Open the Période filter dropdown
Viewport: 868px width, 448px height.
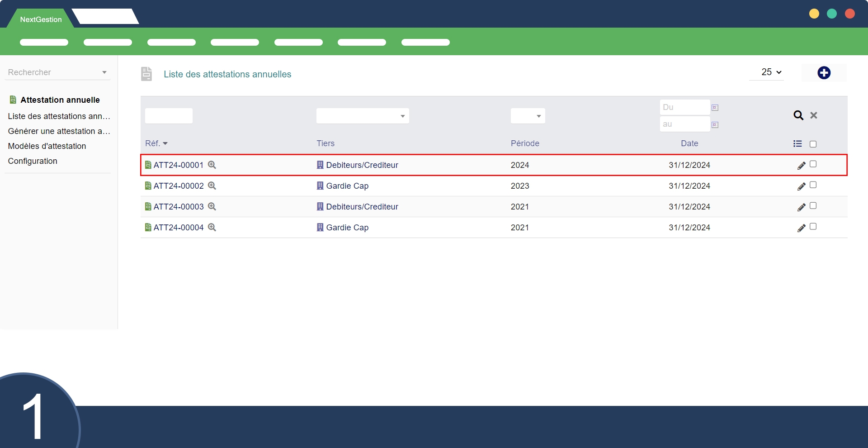pos(528,116)
